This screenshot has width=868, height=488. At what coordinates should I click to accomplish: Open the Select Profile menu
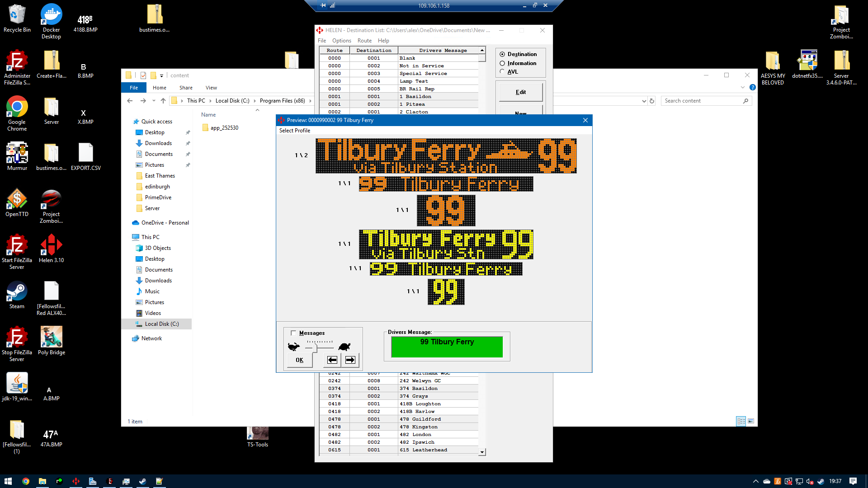point(295,131)
